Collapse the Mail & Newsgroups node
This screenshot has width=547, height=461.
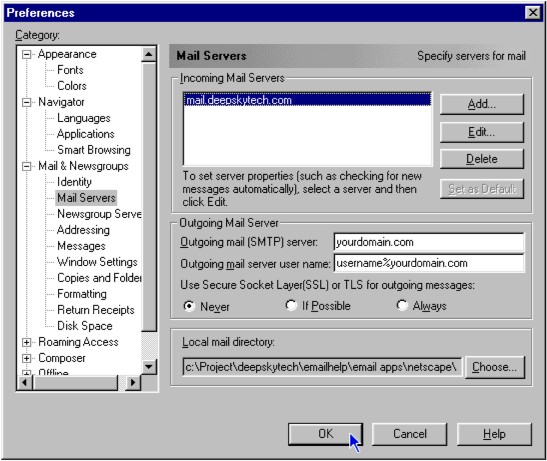point(26,166)
